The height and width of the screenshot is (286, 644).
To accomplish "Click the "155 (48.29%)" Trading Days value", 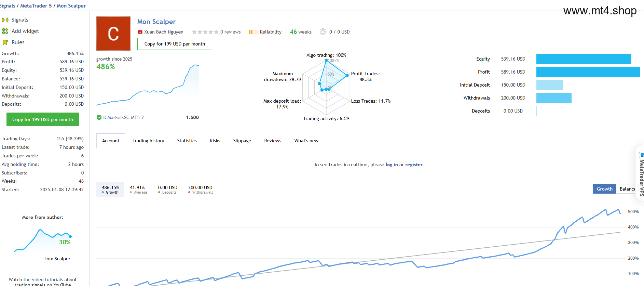I will pyautogui.click(x=70, y=139).
